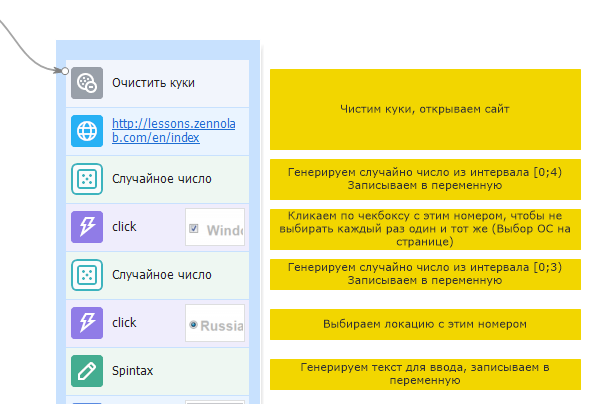Select the note 'Кликаем по чекбоксу с этим номером'
This screenshot has width=614, height=404.
pos(424,228)
